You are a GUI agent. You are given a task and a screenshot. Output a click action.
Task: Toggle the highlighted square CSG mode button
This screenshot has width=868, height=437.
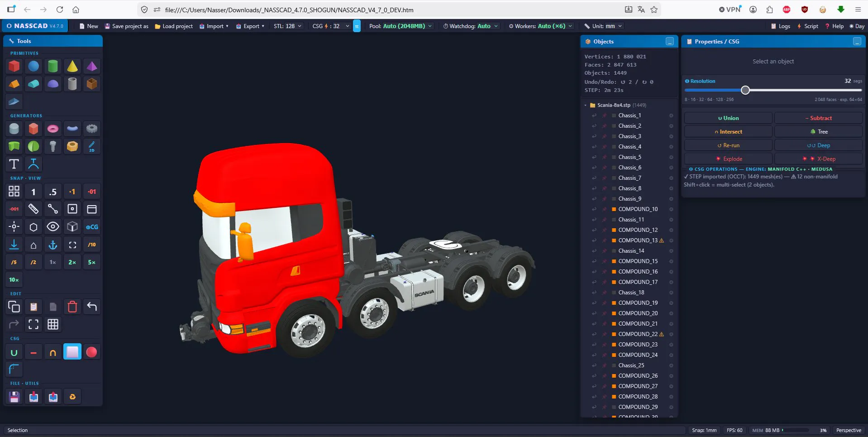coord(72,352)
